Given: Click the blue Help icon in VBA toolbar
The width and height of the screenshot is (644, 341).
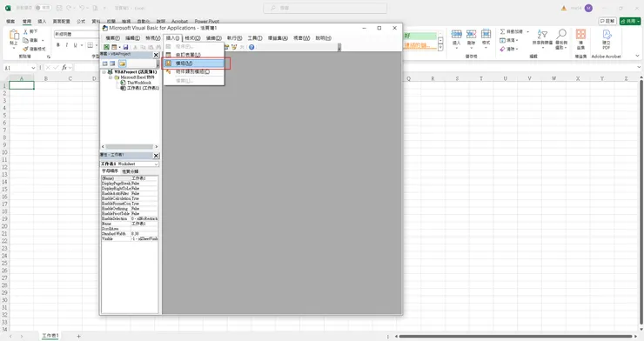Looking at the screenshot, I should click(252, 47).
